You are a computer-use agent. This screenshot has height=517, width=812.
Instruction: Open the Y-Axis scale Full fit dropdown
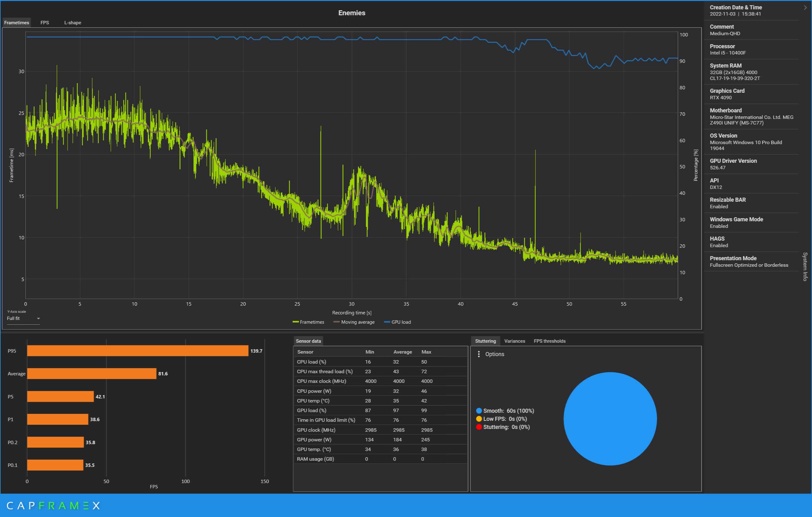pyautogui.click(x=23, y=318)
